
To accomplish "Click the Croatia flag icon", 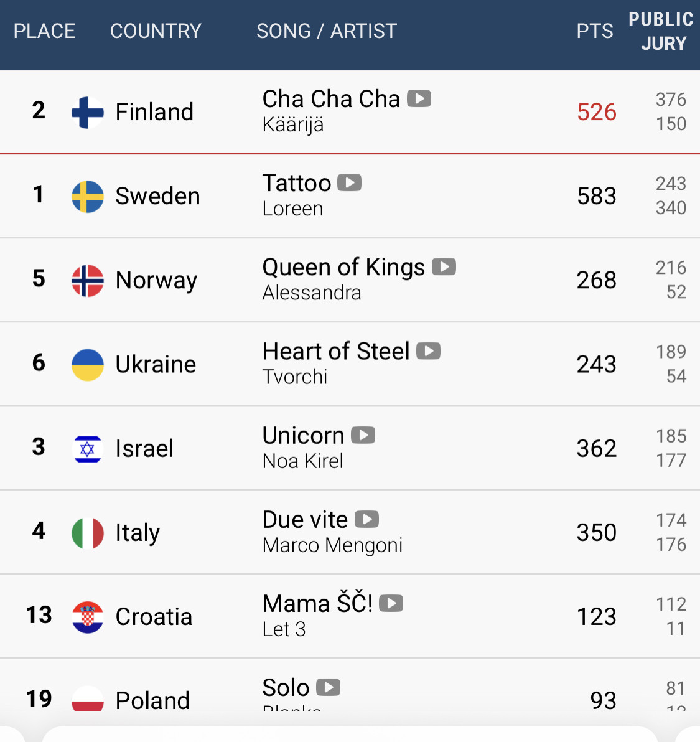I will point(88,617).
